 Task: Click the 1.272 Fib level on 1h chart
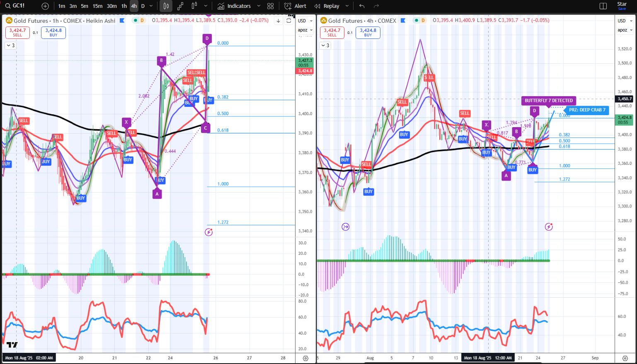pyautogui.click(x=223, y=222)
